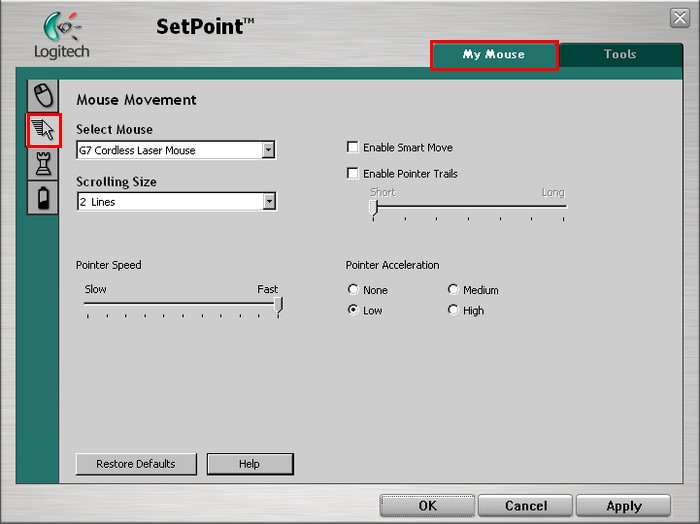This screenshot has width=700, height=524.
Task: Click the Cancel button
Action: 525,505
